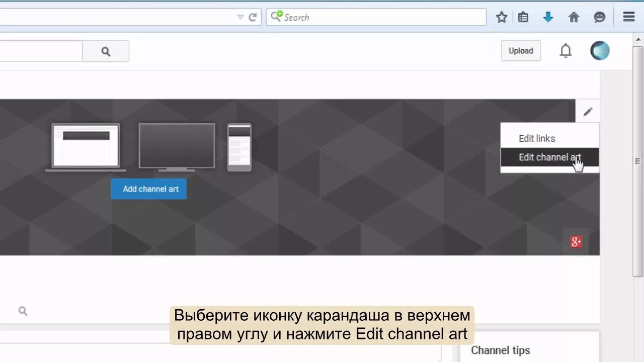Click the bookmark star icon
The width and height of the screenshot is (644, 362).
[x=502, y=17]
